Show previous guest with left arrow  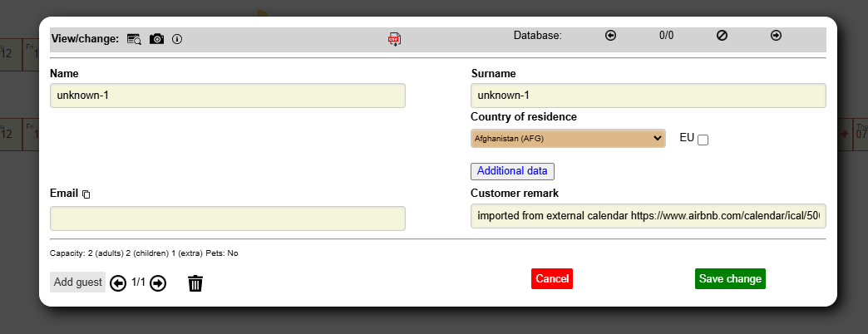[118, 283]
